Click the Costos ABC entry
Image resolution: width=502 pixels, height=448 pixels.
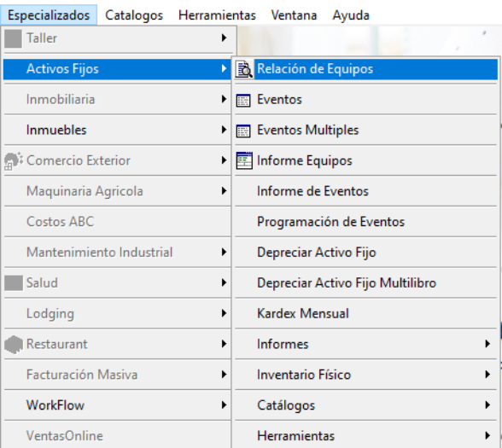pos(117,222)
